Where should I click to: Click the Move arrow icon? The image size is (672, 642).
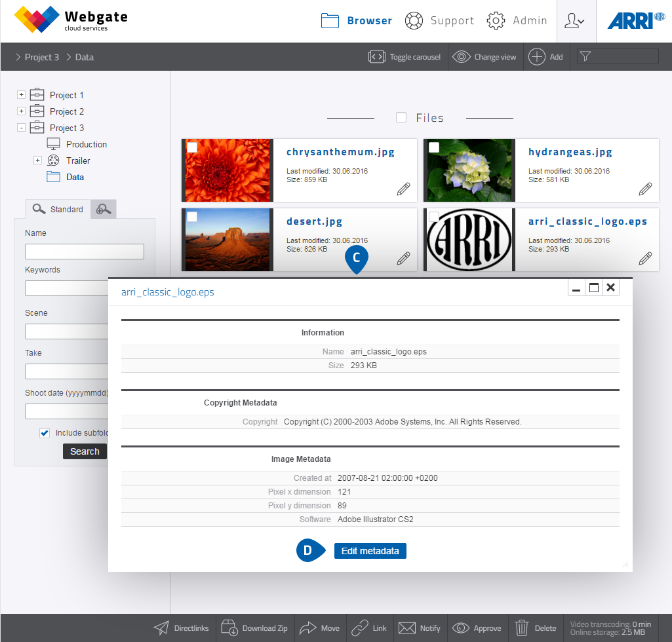click(x=307, y=628)
